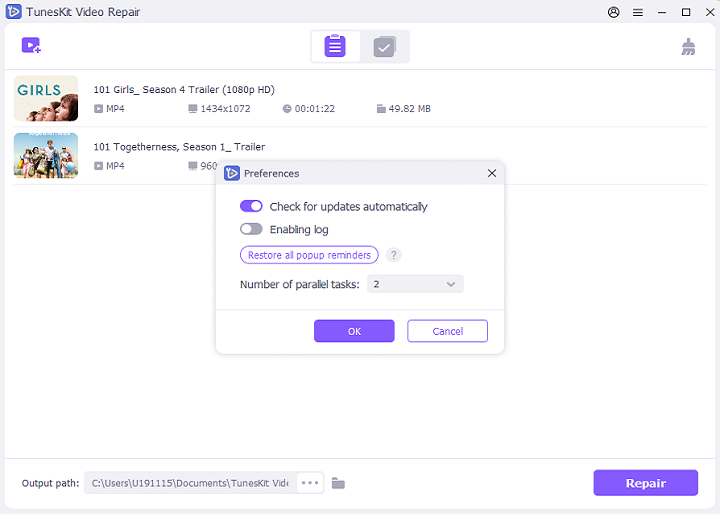Click the 'Enabling log' label text
This screenshot has width=720, height=514.
[x=299, y=229]
